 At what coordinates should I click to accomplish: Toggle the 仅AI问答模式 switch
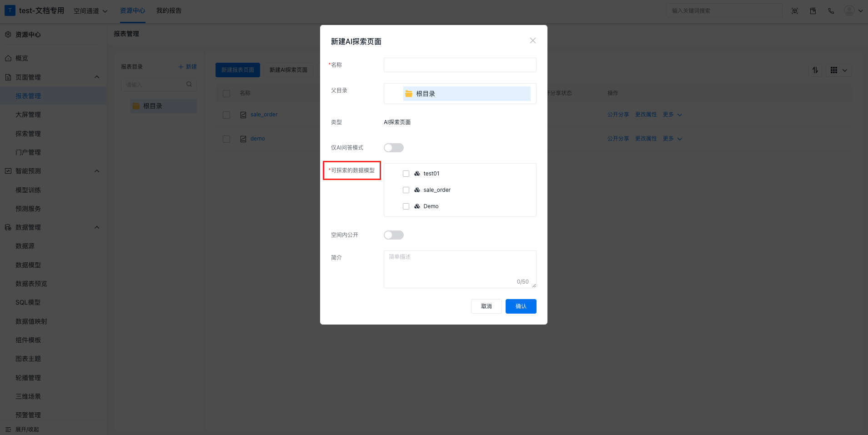393,148
